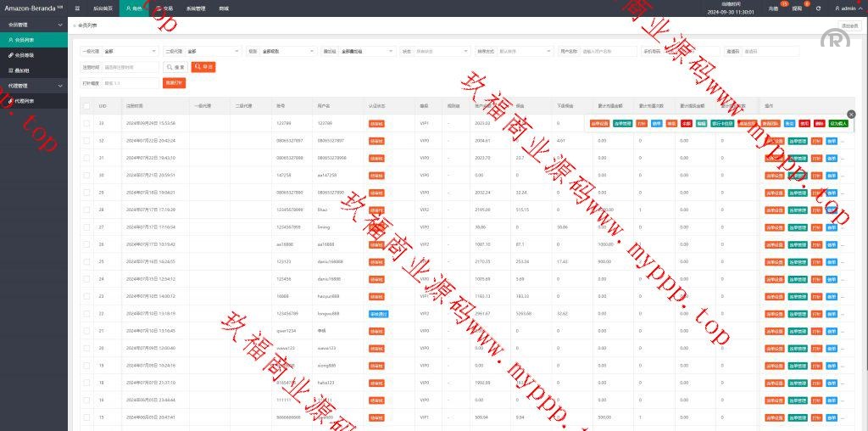868x431 pixels.
Task: Click the orange 批量打针 button
Action: (x=173, y=82)
